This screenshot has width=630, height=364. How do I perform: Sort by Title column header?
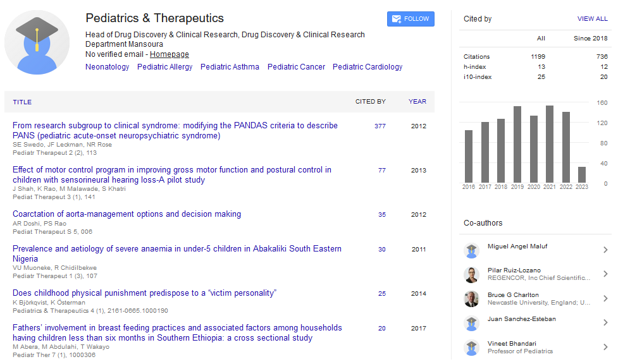(x=22, y=102)
